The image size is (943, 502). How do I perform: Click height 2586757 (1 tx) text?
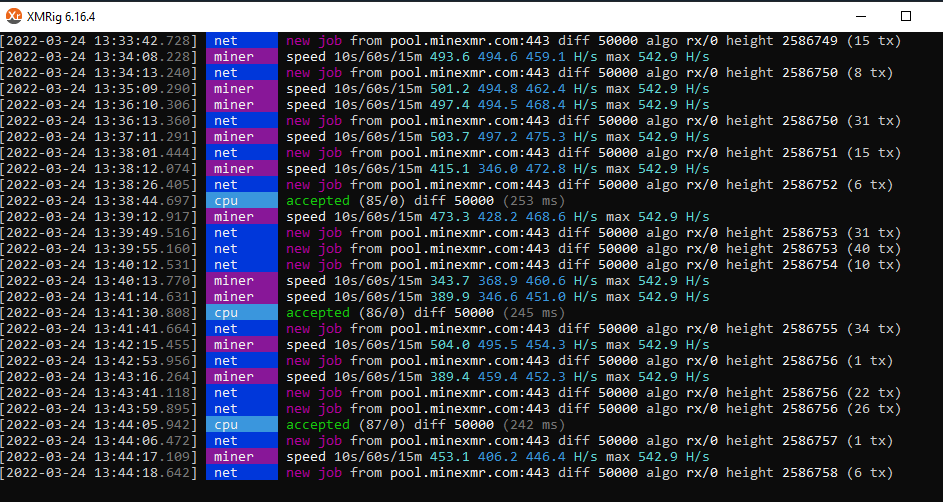coord(809,441)
